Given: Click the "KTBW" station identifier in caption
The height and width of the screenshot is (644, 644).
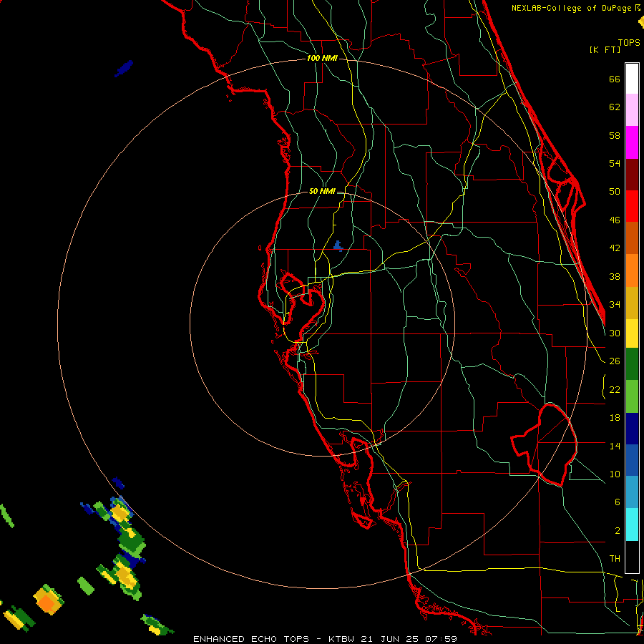Looking at the screenshot, I should (342, 639).
